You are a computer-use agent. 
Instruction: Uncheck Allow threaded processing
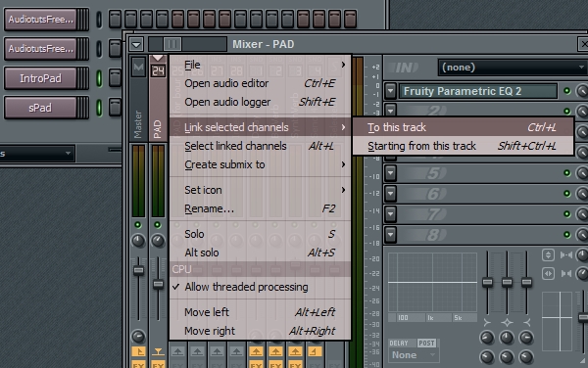[x=260, y=287]
